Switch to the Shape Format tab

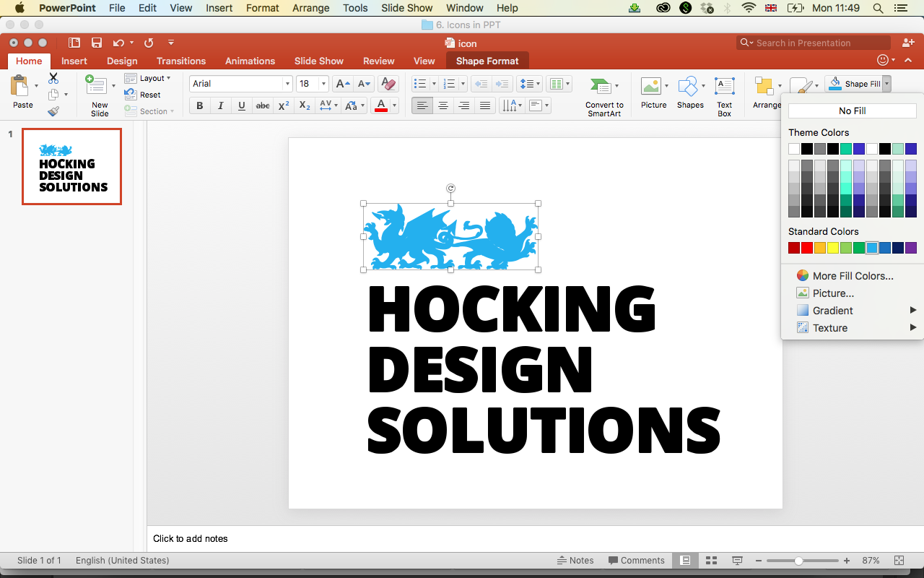pyautogui.click(x=487, y=61)
